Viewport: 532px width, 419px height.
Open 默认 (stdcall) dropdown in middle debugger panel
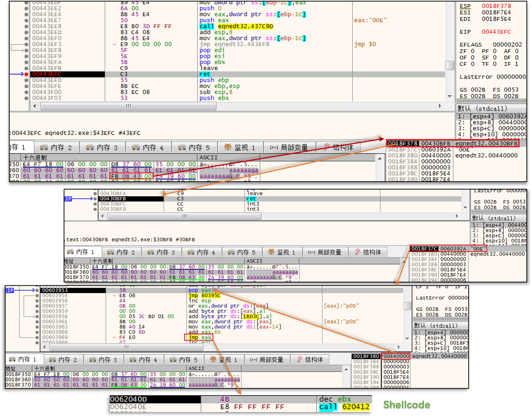tap(499, 218)
